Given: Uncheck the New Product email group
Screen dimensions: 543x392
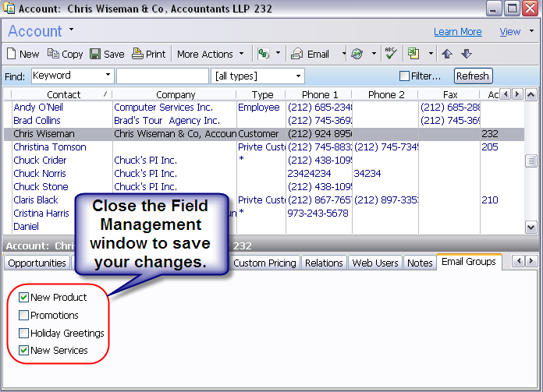Looking at the screenshot, I should click(x=23, y=298).
